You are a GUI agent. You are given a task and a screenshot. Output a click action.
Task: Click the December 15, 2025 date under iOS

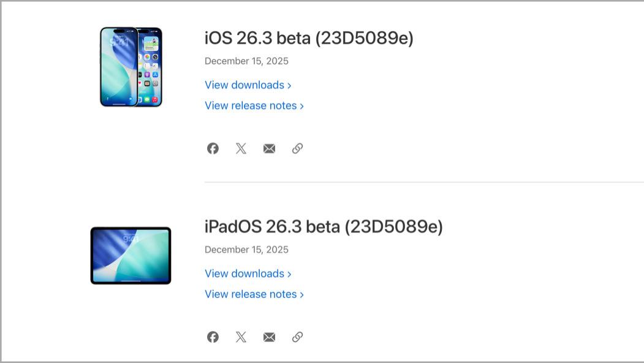coord(246,61)
